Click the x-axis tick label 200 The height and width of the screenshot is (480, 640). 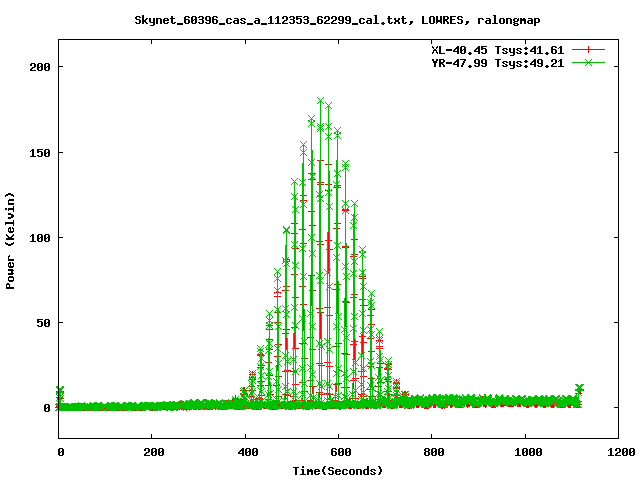coord(154,452)
